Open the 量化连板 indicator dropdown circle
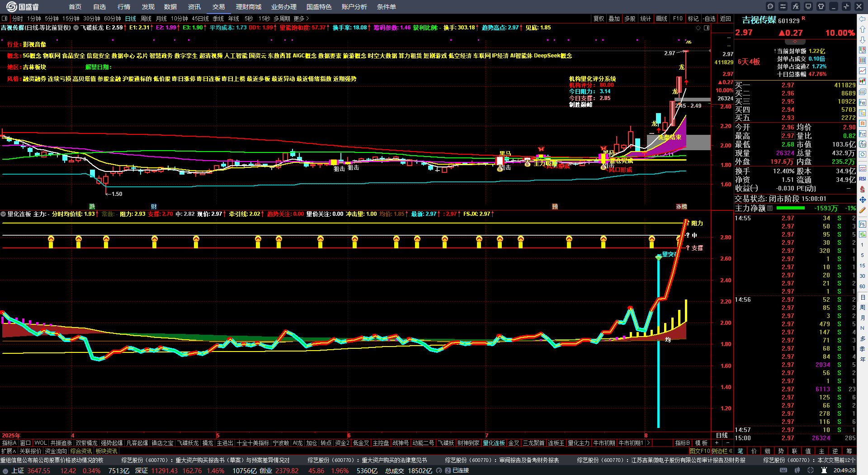Screen dimensions: 868x475 (x=3, y=214)
